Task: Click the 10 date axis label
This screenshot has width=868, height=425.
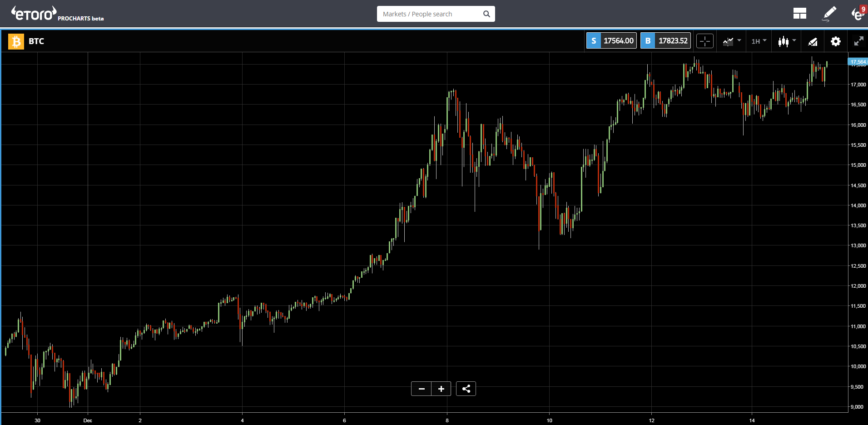Action: tap(549, 420)
